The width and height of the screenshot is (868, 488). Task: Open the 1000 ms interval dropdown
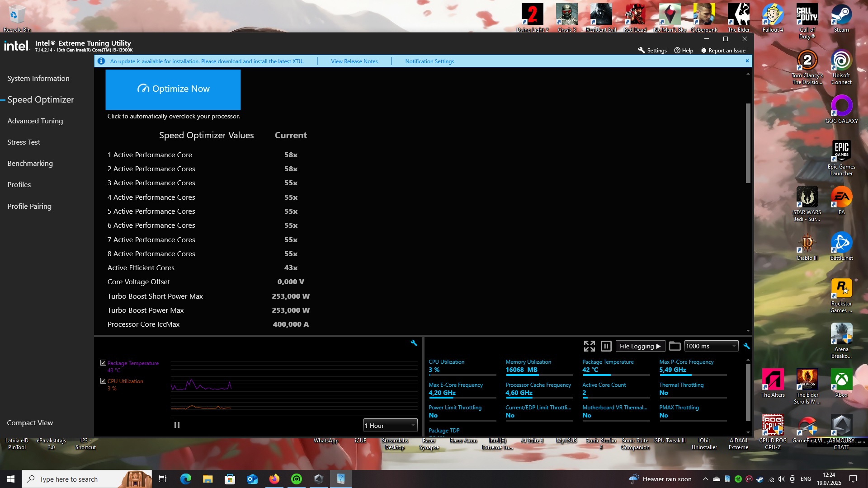point(711,346)
